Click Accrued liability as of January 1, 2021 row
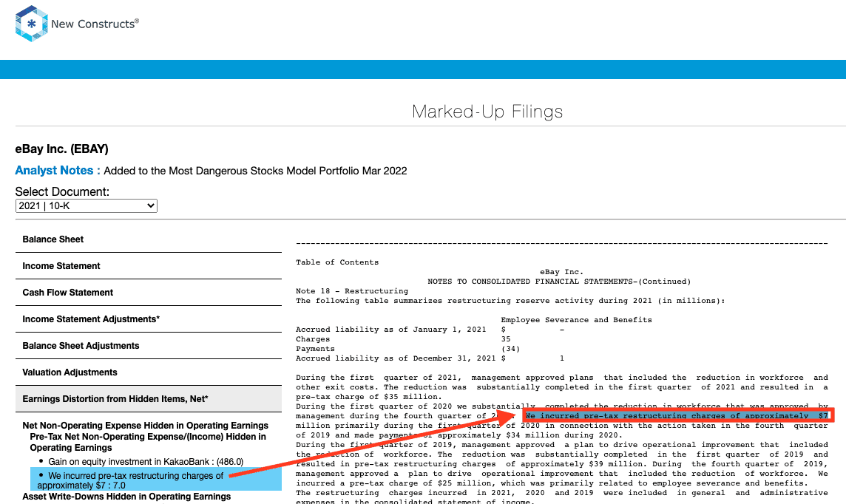Image resolution: width=846 pixels, height=504 pixels. pos(430,330)
